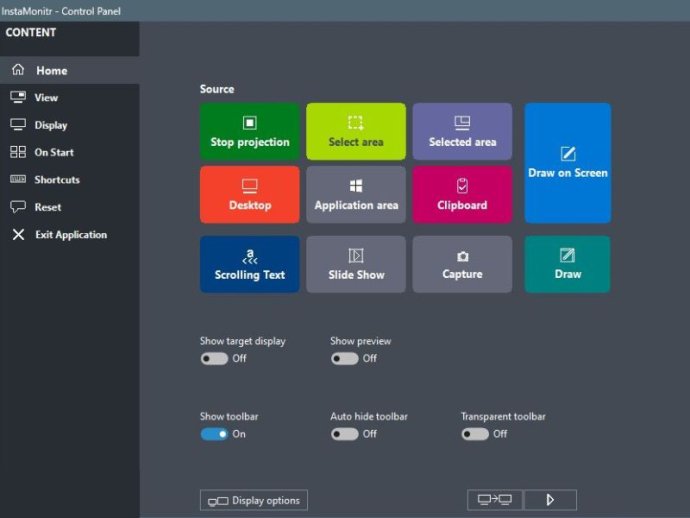Open the Selected area tile
690x518 pixels.
tap(462, 131)
